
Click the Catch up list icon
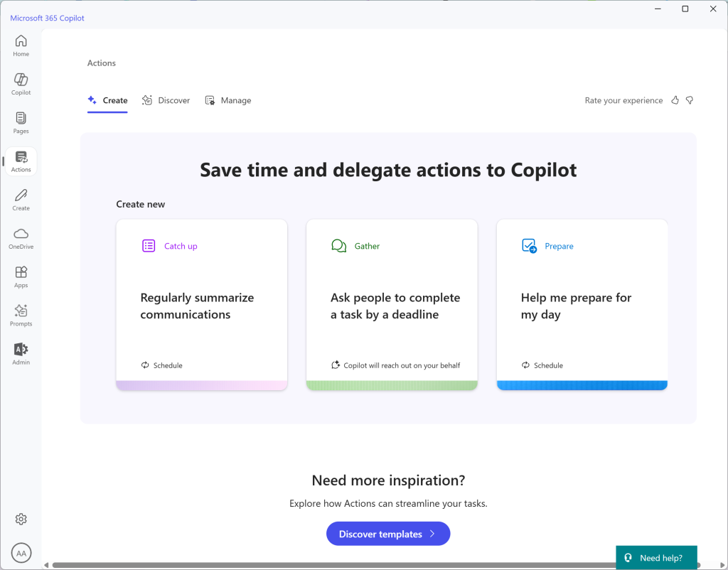tap(149, 245)
